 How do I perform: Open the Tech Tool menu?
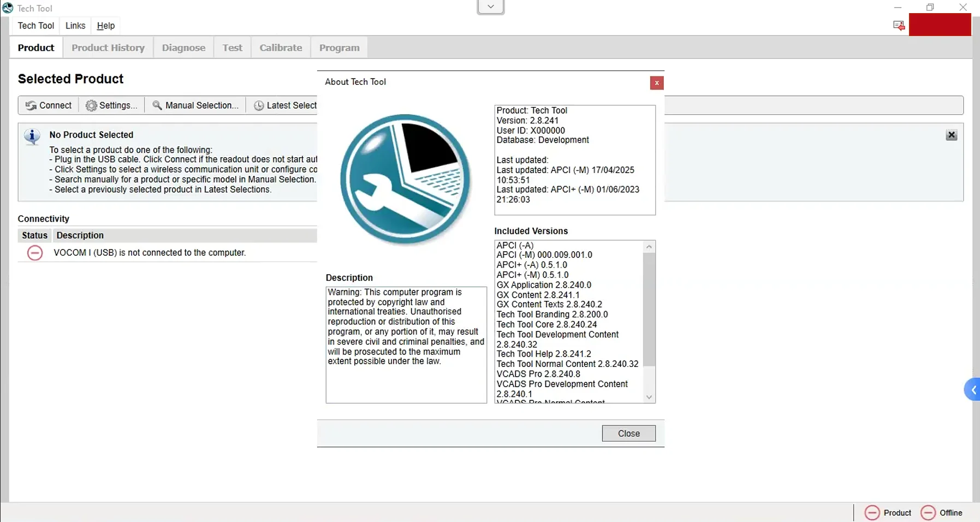tap(36, 26)
